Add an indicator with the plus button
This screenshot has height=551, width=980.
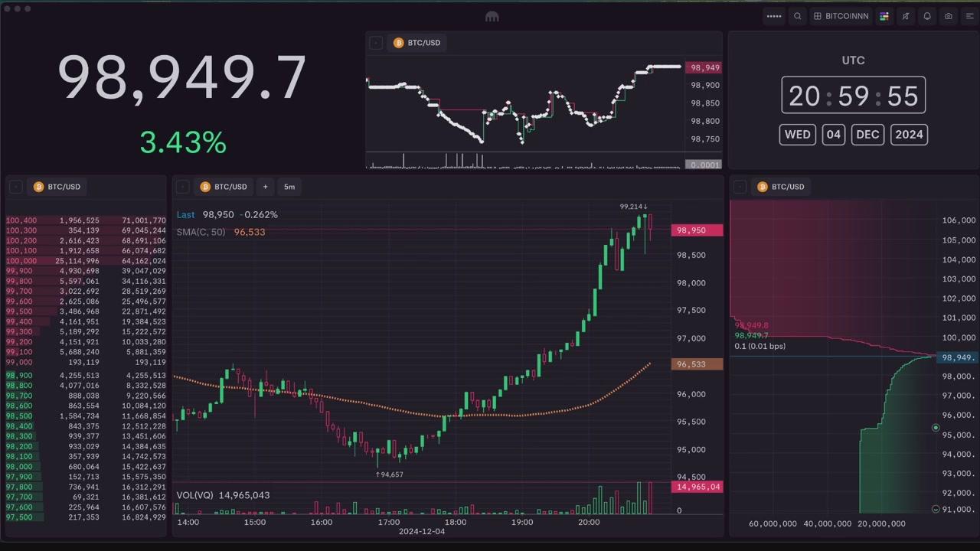(x=265, y=187)
